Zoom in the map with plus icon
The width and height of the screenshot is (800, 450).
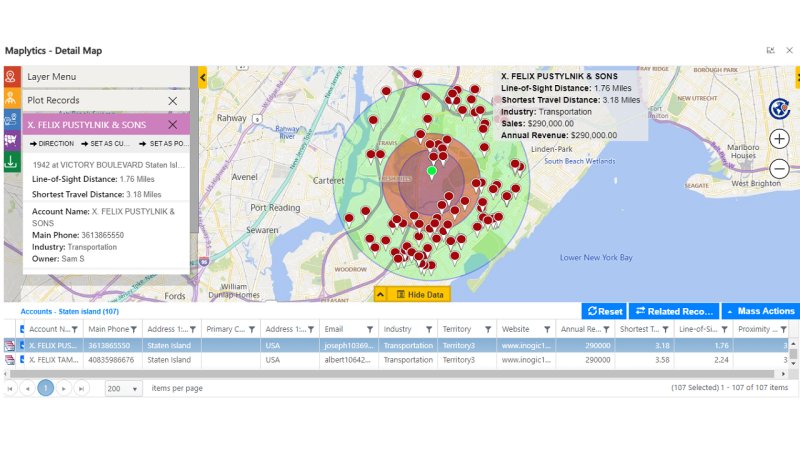click(780, 139)
